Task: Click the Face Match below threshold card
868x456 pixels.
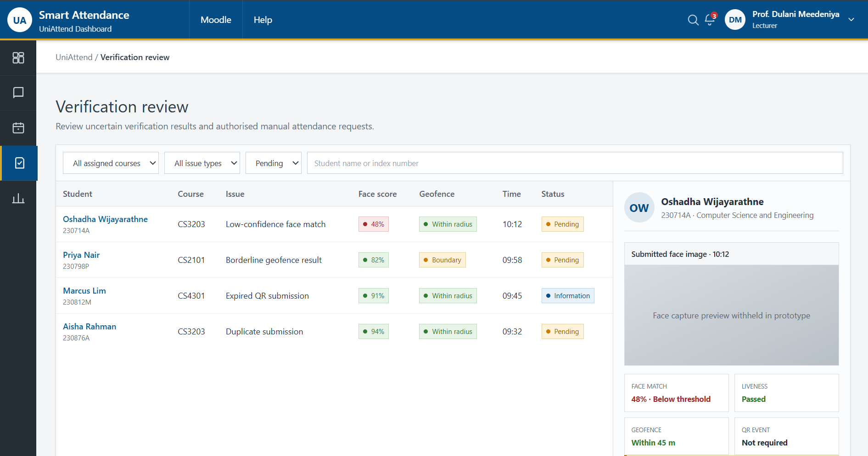Action: click(676, 393)
